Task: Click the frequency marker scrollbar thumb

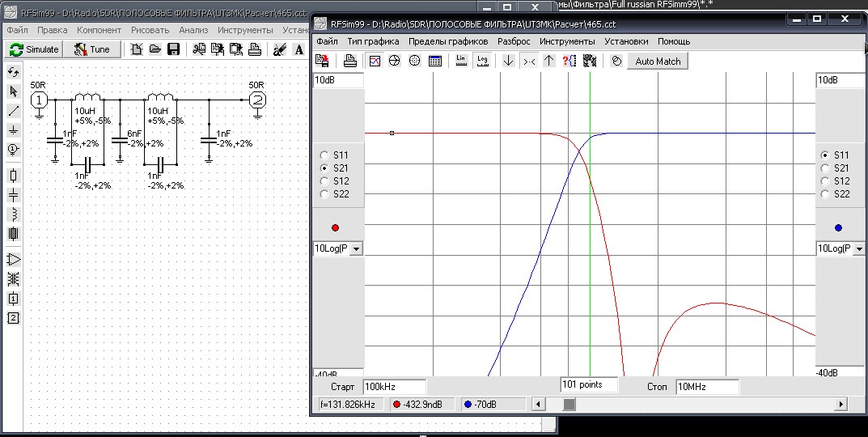Action: [569, 405]
